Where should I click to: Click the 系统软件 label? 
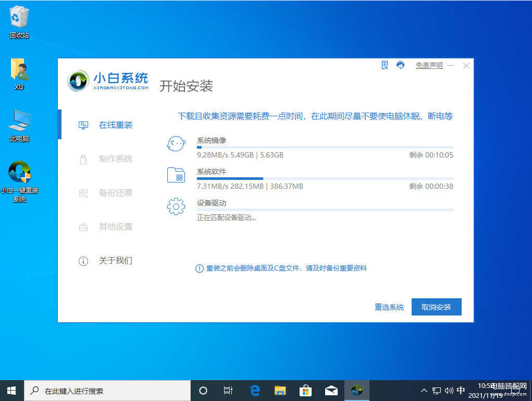coord(212,172)
